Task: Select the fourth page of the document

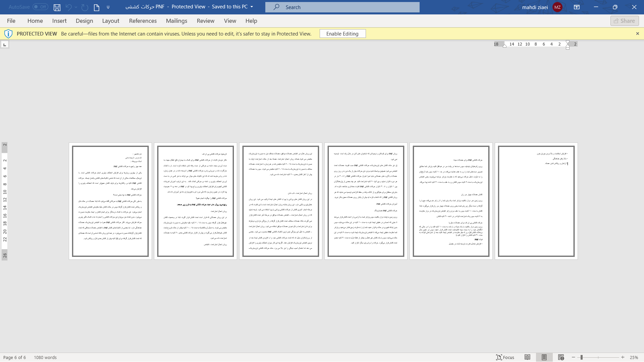Action: 366,201
